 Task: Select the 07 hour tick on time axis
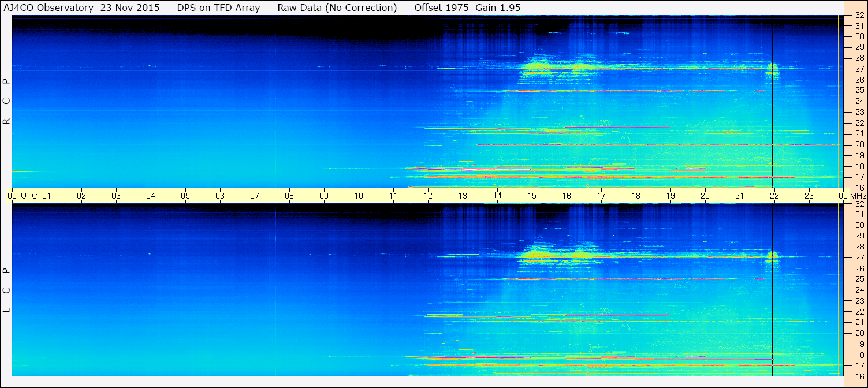point(255,196)
